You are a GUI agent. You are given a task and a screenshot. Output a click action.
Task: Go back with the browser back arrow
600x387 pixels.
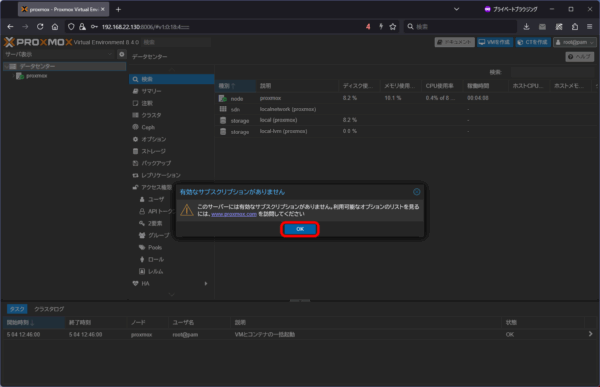pos(10,26)
